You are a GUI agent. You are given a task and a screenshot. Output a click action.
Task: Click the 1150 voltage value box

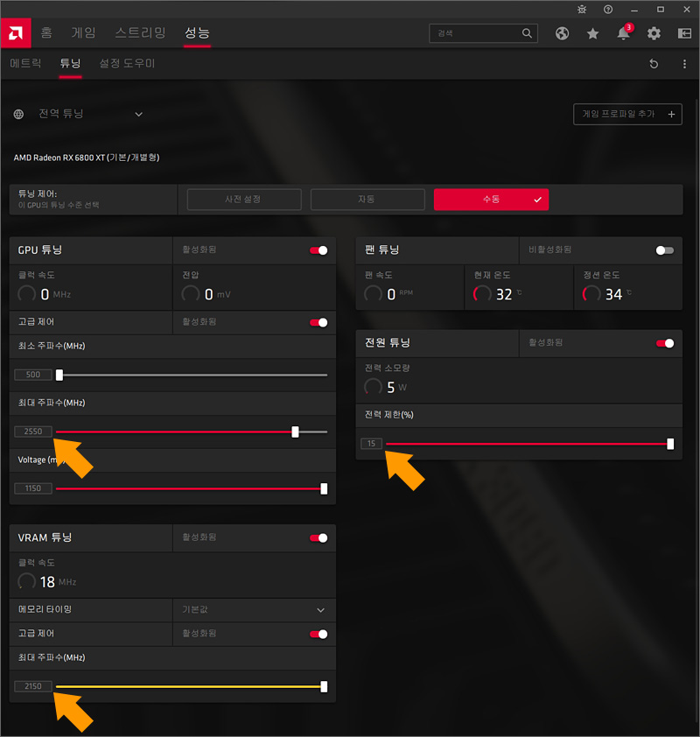(33, 488)
